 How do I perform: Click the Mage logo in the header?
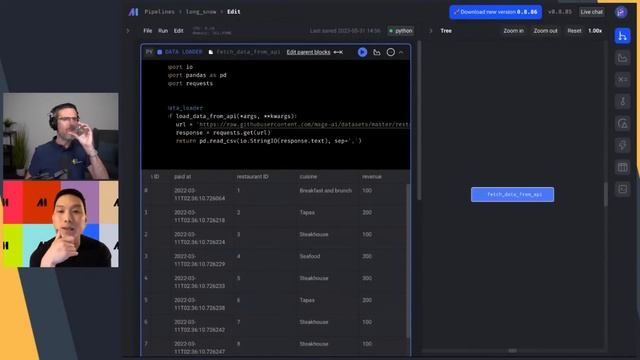[x=133, y=12]
